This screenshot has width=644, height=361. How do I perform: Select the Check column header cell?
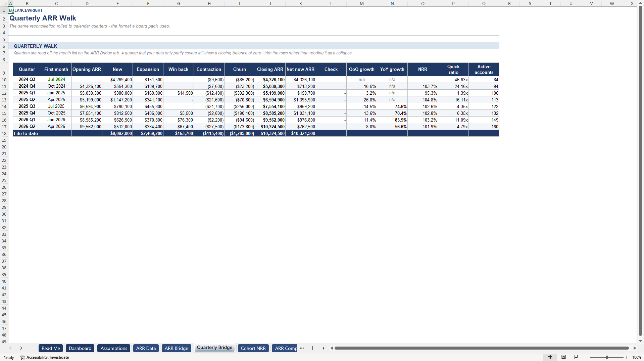pyautogui.click(x=331, y=69)
